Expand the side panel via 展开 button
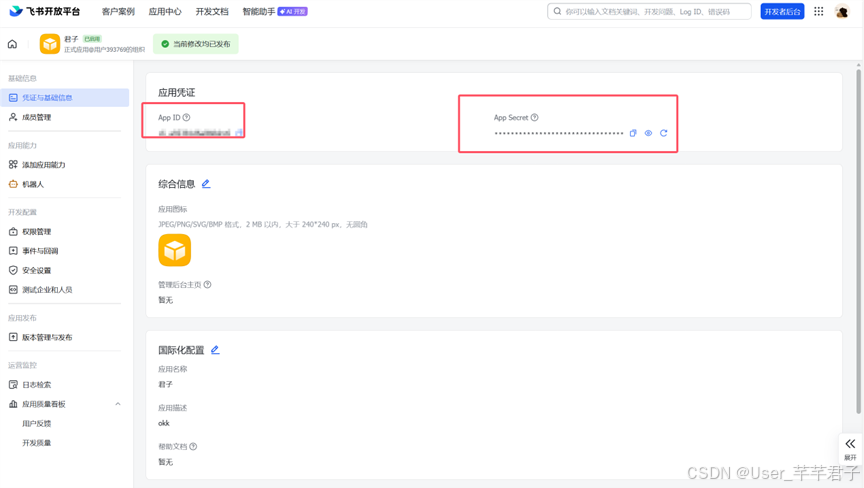864x488 pixels. click(850, 449)
